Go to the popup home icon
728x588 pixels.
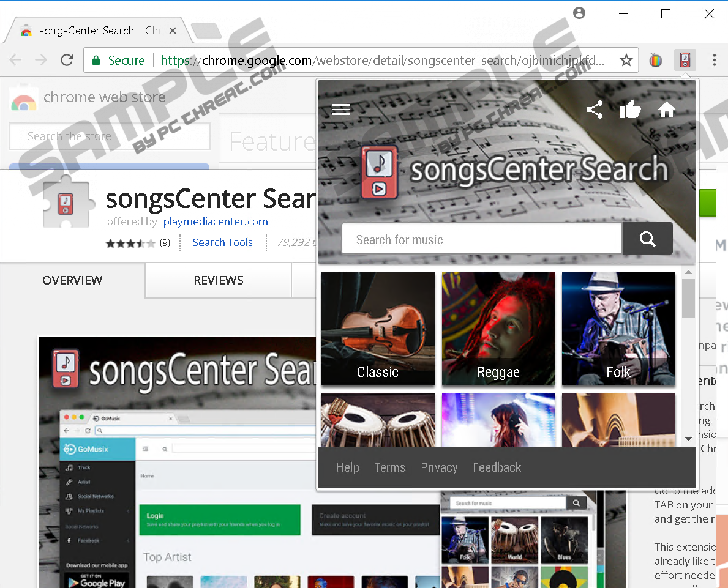point(666,110)
